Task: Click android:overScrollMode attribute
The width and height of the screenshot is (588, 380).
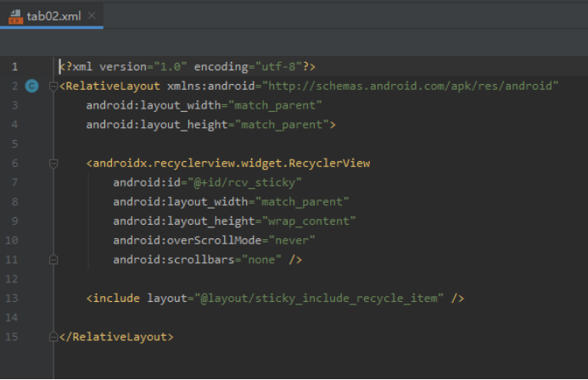Action: click(x=188, y=240)
